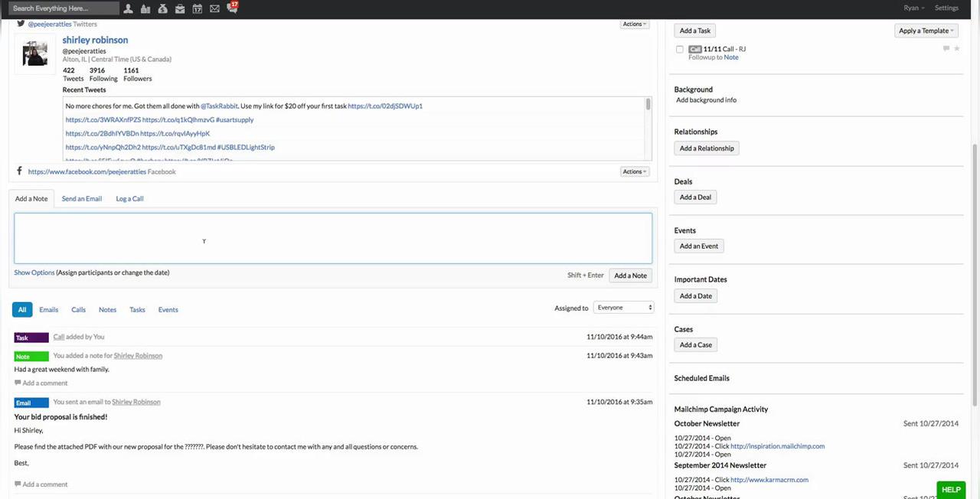Click the comment icon on 11/11 Call task
Viewport: 980px width, 499px height.
(x=946, y=49)
